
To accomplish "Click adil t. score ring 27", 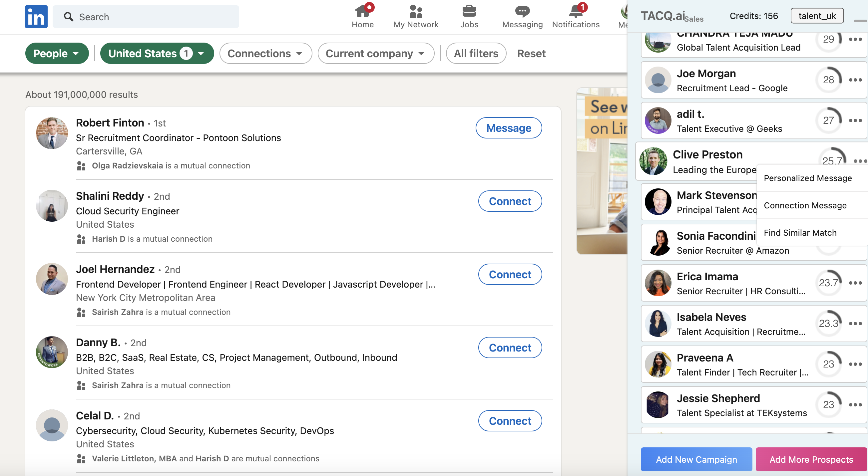I will (x=829, y=120).
